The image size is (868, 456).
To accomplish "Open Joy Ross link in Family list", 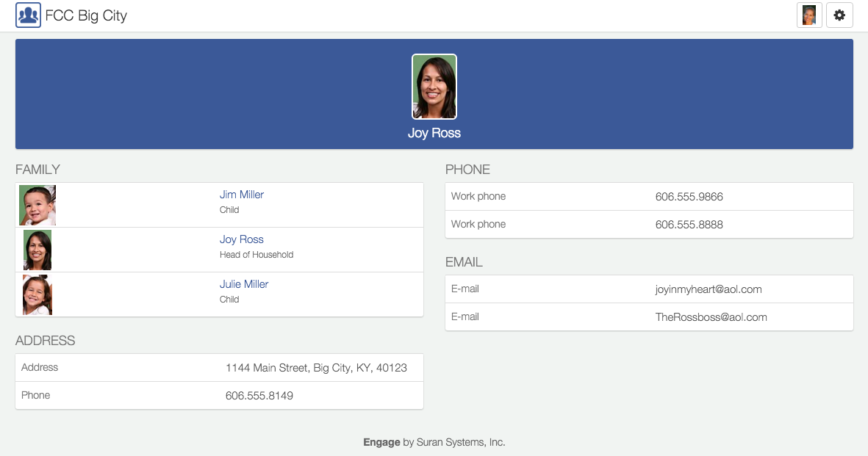I will click(x=241, y=239).
